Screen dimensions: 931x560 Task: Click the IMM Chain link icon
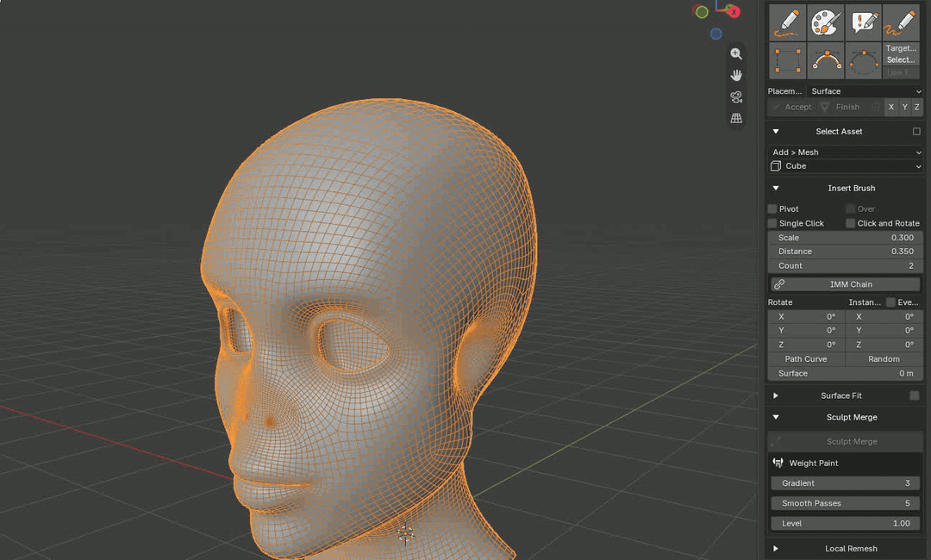[779, 284]
